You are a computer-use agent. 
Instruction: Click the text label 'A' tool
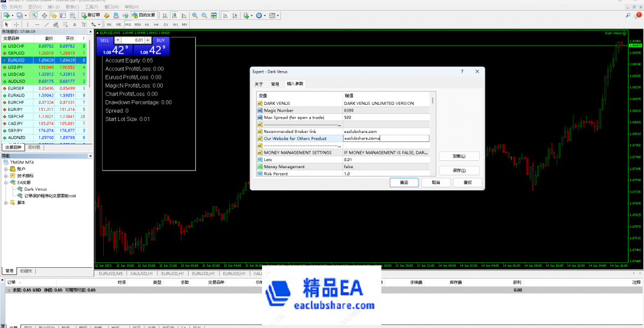click(75, 24)
